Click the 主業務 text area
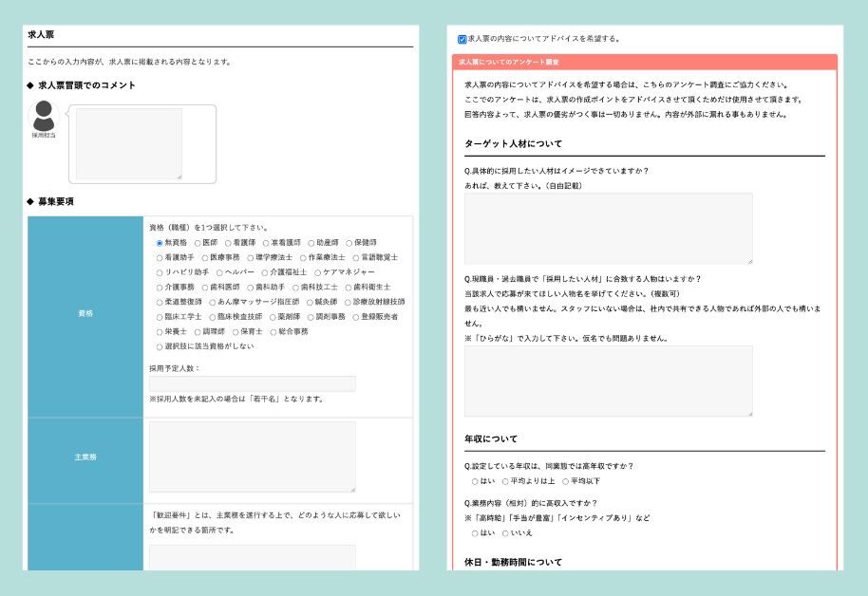The image size is (868, 596). coord(252,456)
